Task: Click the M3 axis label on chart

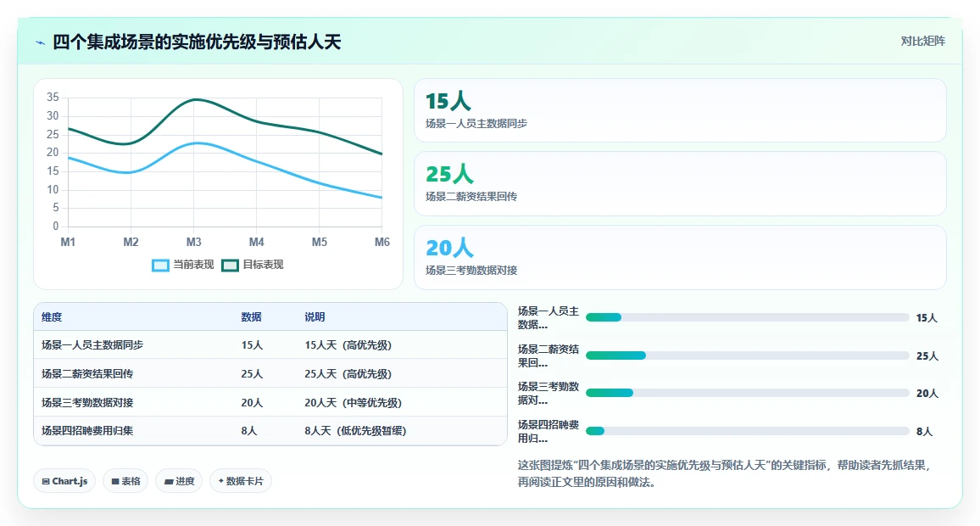Action: point(194,242)
